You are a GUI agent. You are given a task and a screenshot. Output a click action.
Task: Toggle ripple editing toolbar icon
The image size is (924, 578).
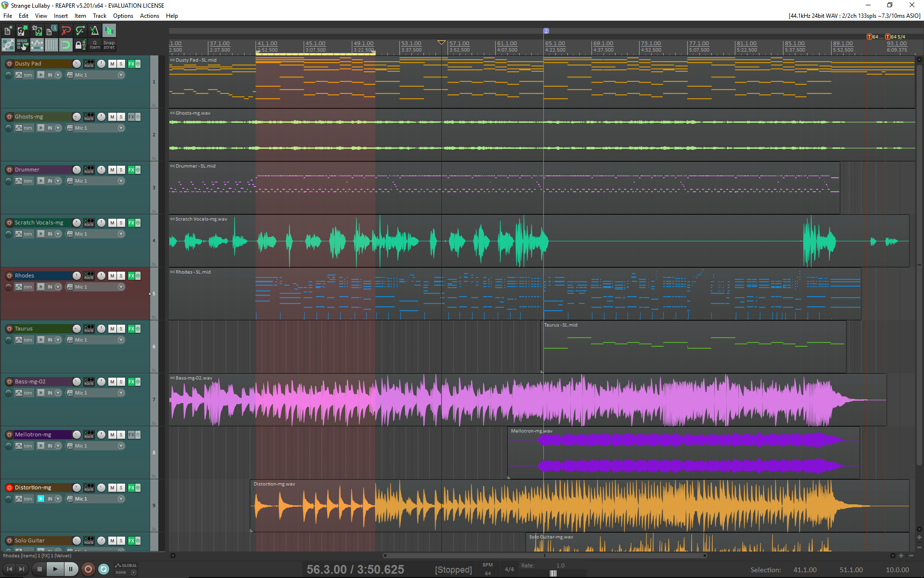pyautogui.click(x=23, y=45)
